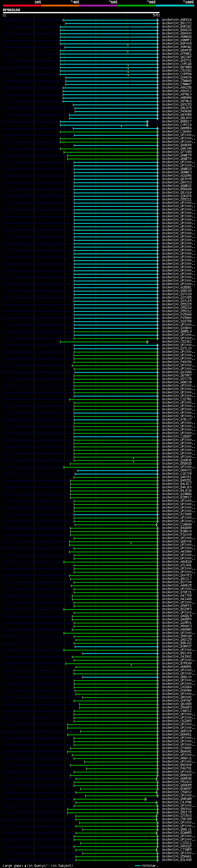Select the UniRef100_Q8N5L9 label
Screen dimensions: 197x868
coord(176,331)
